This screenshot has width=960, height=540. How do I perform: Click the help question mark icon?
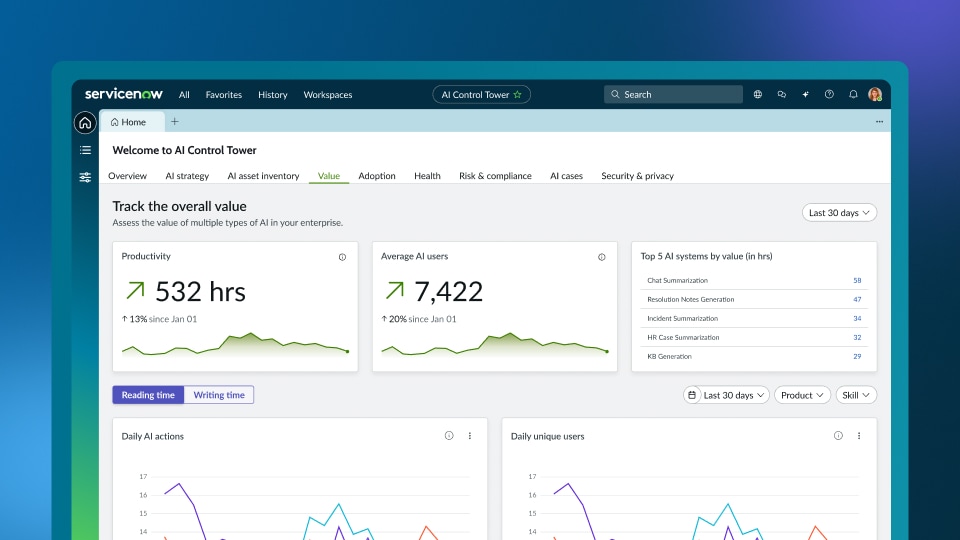(829, 95)
